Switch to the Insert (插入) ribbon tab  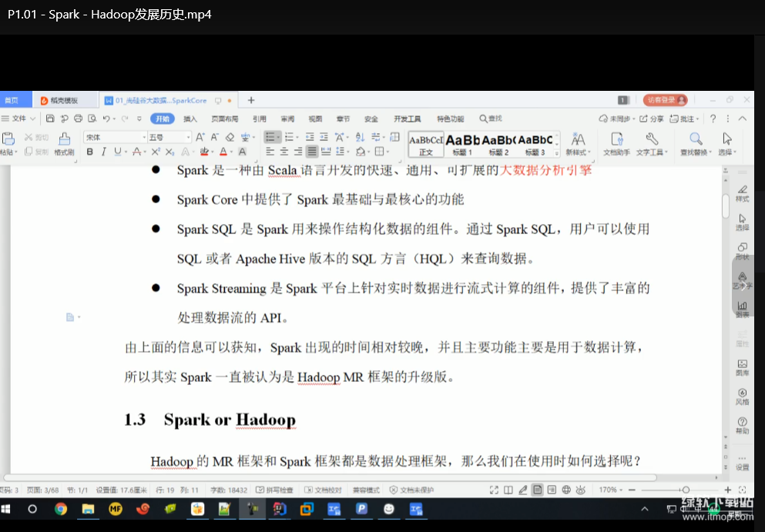(190, 119)
